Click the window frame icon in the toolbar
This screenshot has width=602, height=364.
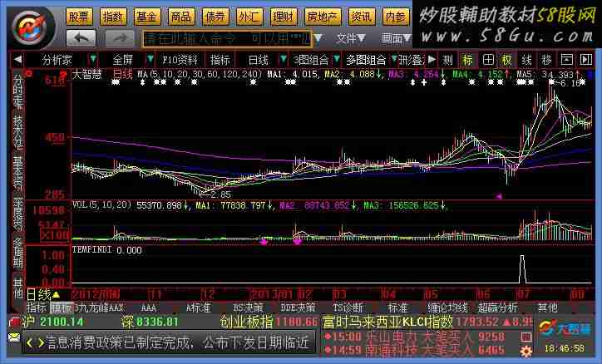(567, 60)
